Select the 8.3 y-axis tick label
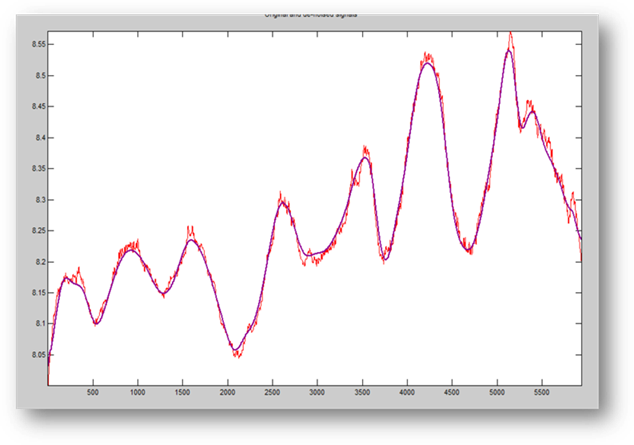Screen dimensions: 634x445 tap(39, 200)
